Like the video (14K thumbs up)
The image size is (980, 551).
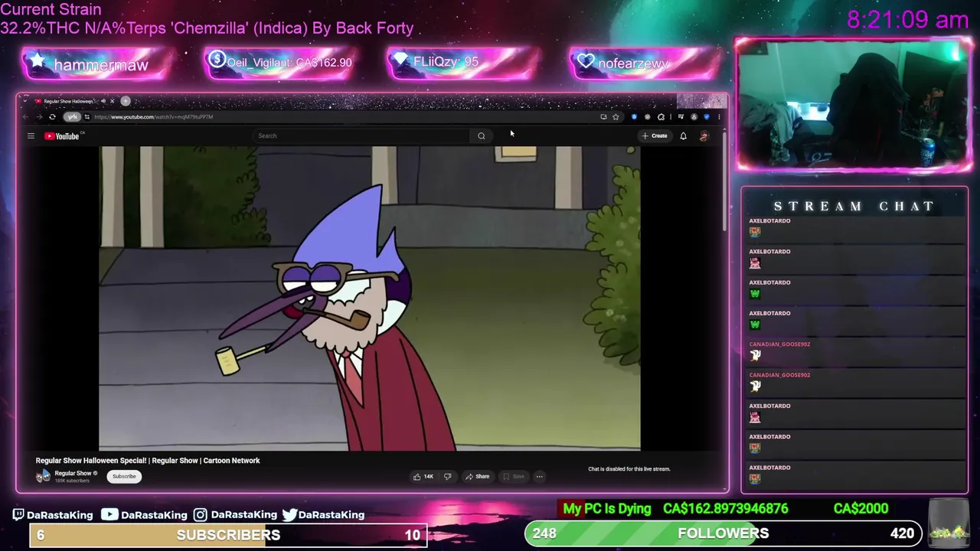pyautogui.click(x=423, y=477)
